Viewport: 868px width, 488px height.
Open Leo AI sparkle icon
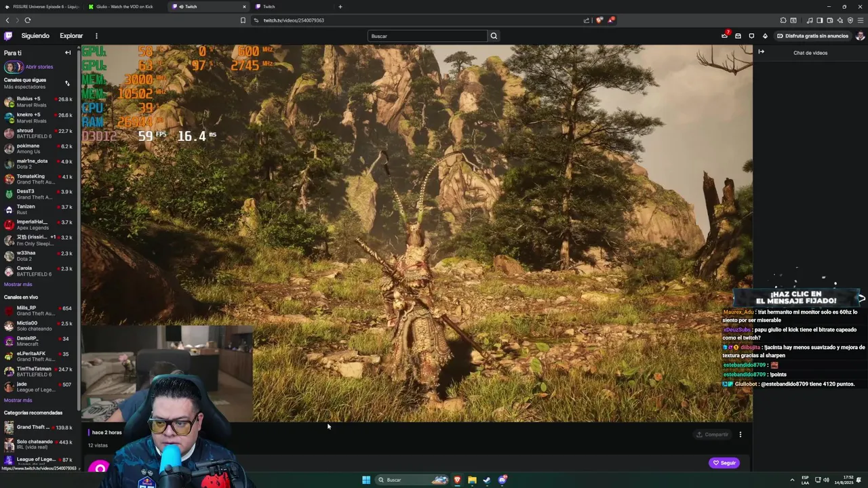tap(840, 20)
